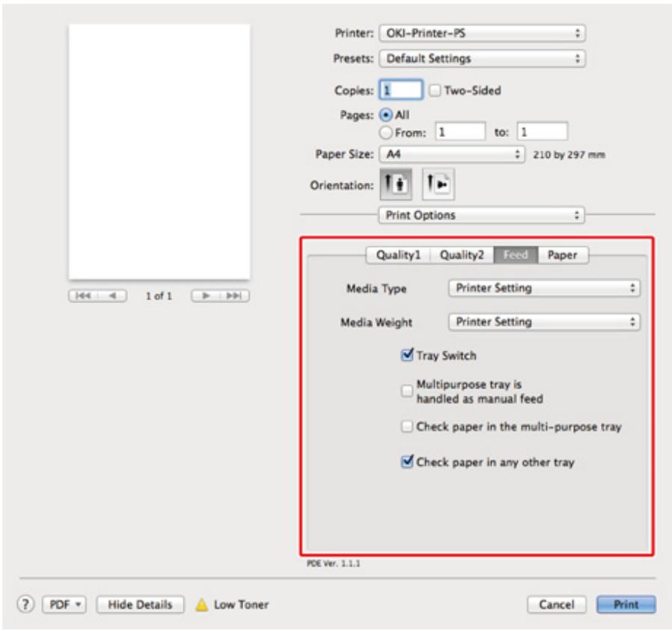The width and height of the screenshot is (672, 631).
Task: Select portrait orientation icon
Action: click(396, 184)
